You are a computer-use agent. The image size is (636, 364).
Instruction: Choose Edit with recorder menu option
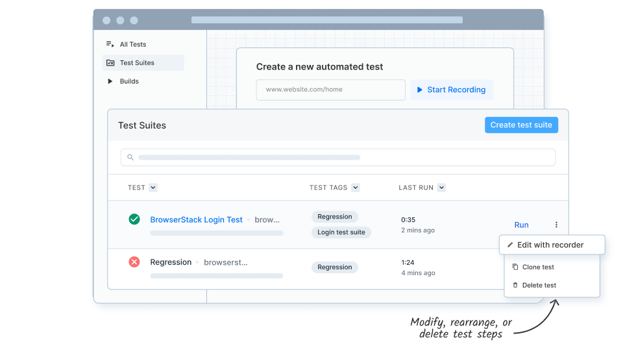pos(550,245)
